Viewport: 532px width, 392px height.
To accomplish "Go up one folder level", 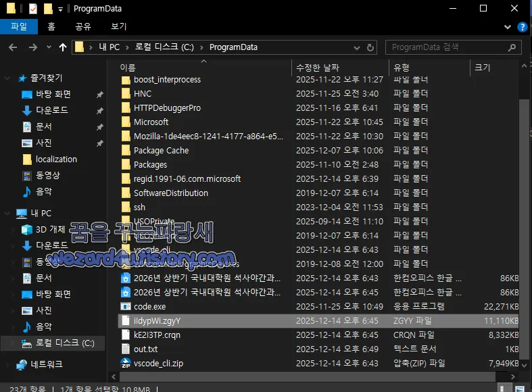I will 63,47.
